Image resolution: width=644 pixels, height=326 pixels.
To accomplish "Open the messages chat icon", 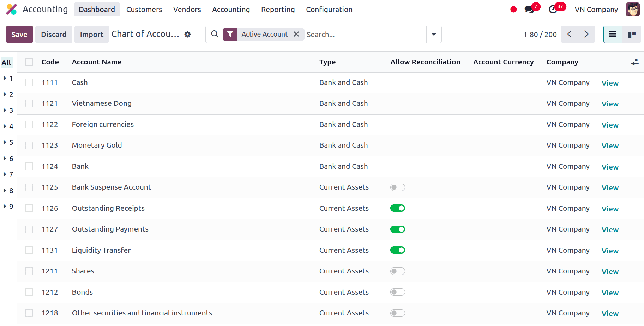I will tap(529, 10).
